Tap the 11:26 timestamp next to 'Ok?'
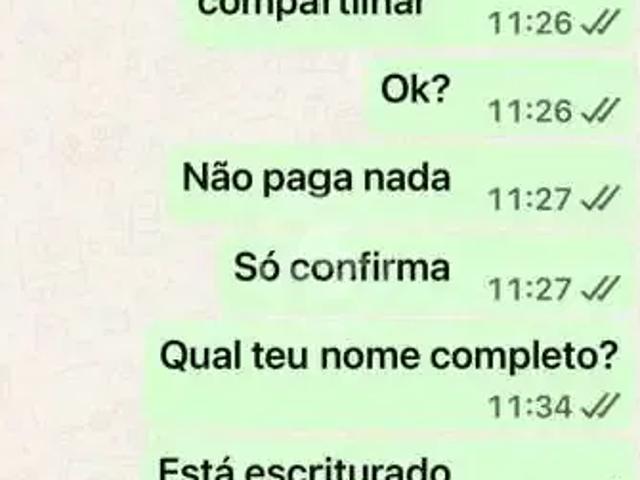This screenshot has width=640, height=480. click(x=530, y=111)
